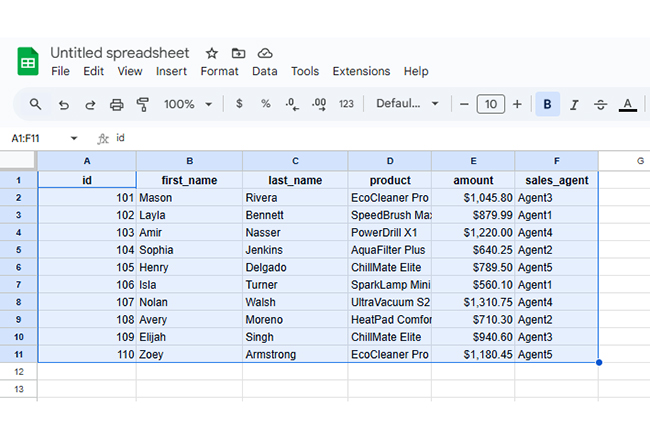Image resolution: width=650 pixels, height=439 pixels.
Task: Open the Help menu
Action: click(416, 71)
